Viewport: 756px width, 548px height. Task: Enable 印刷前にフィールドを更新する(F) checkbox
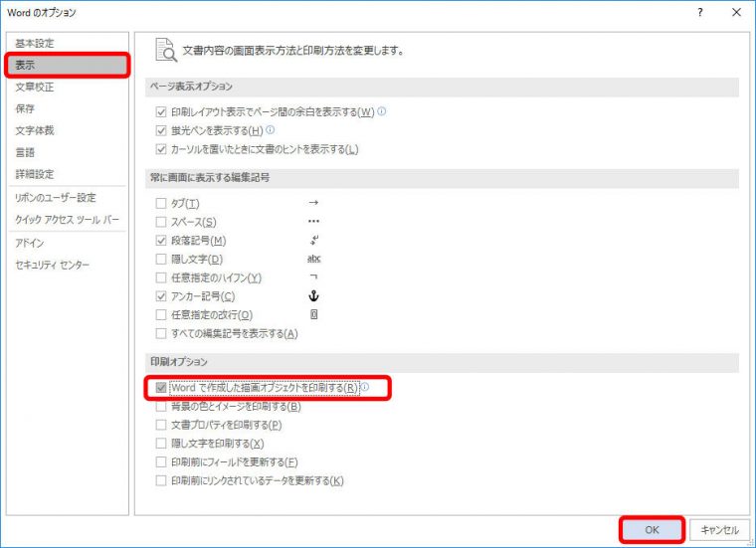tap(161, 461)
